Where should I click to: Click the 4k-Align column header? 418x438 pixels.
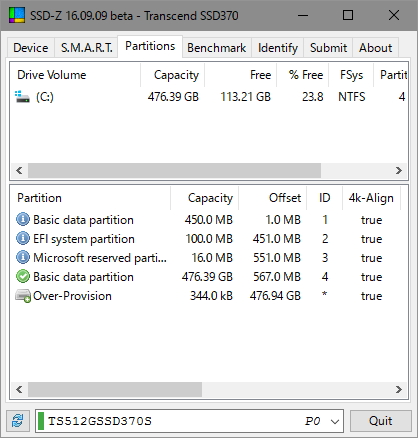pos(371,198)
